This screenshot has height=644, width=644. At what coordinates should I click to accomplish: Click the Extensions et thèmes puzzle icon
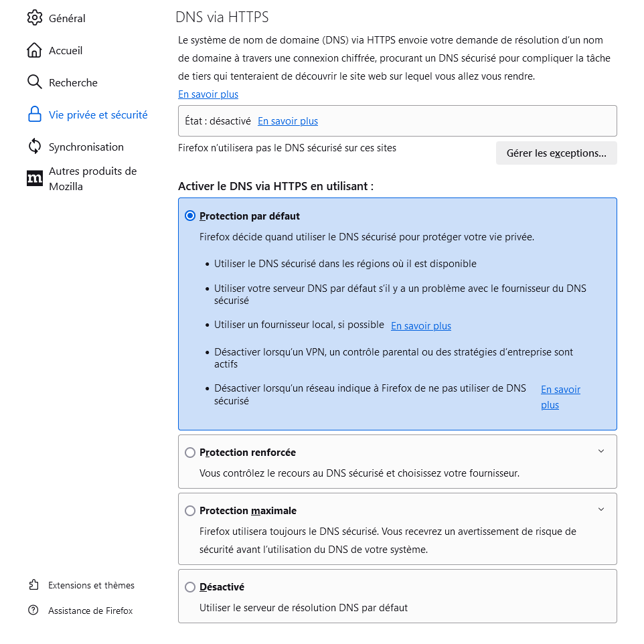click(33, 584)
